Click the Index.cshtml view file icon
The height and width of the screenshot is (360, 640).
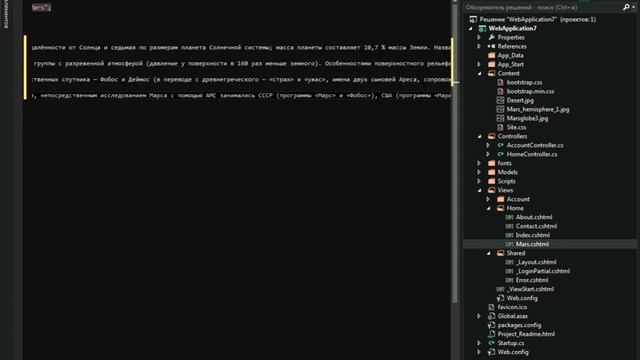509,235
